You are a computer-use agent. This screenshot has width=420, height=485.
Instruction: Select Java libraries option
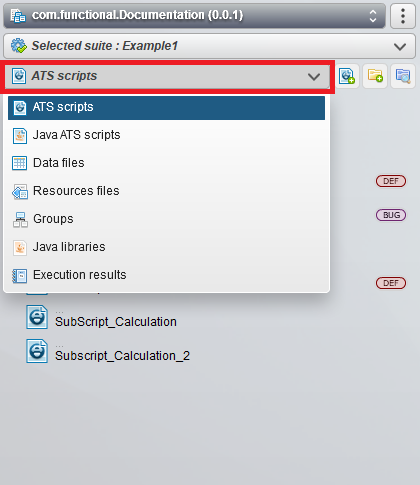pyautogui.click(x=166, y=247)
